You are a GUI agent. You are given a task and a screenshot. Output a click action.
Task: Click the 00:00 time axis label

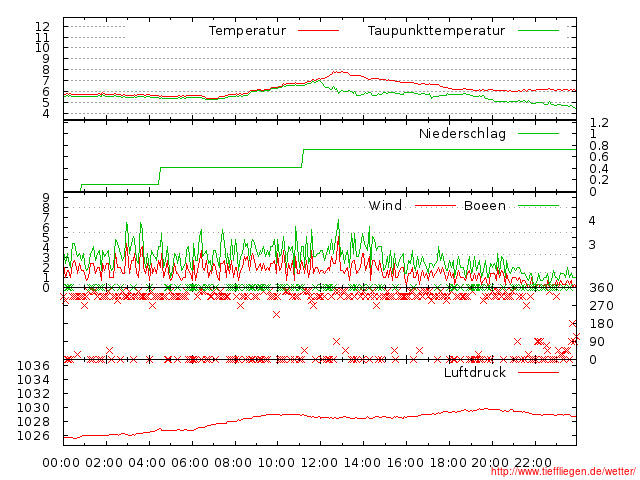61,463
